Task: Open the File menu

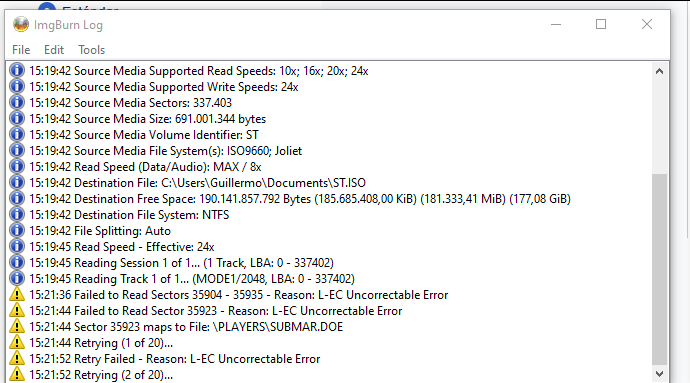Action: [21, 50]
